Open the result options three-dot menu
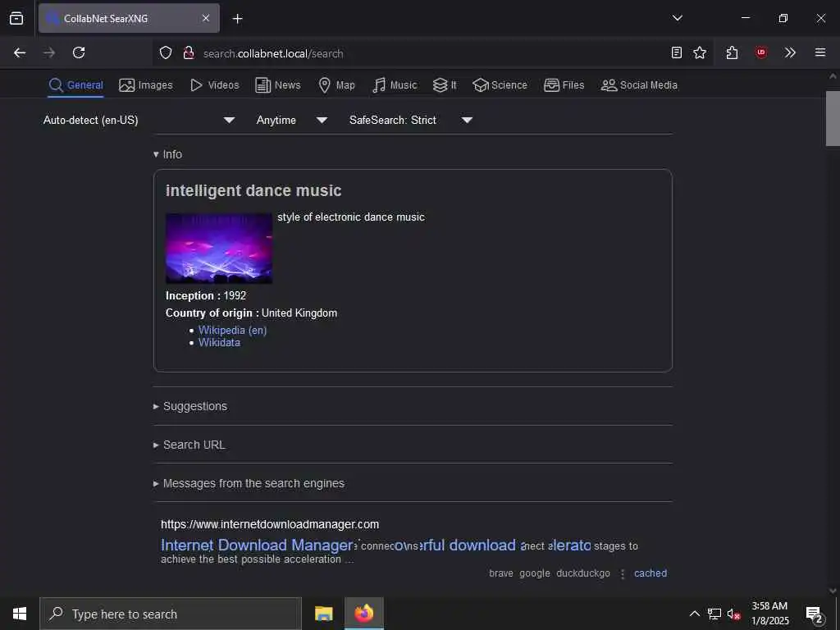840x630 pixels. pyautogui.click(x=623, y=573)
